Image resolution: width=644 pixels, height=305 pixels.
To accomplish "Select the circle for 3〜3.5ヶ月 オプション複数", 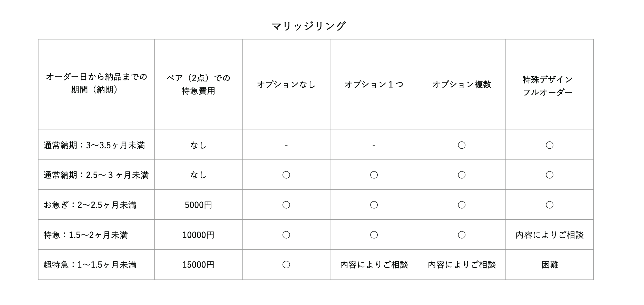I will coord(462,145).
